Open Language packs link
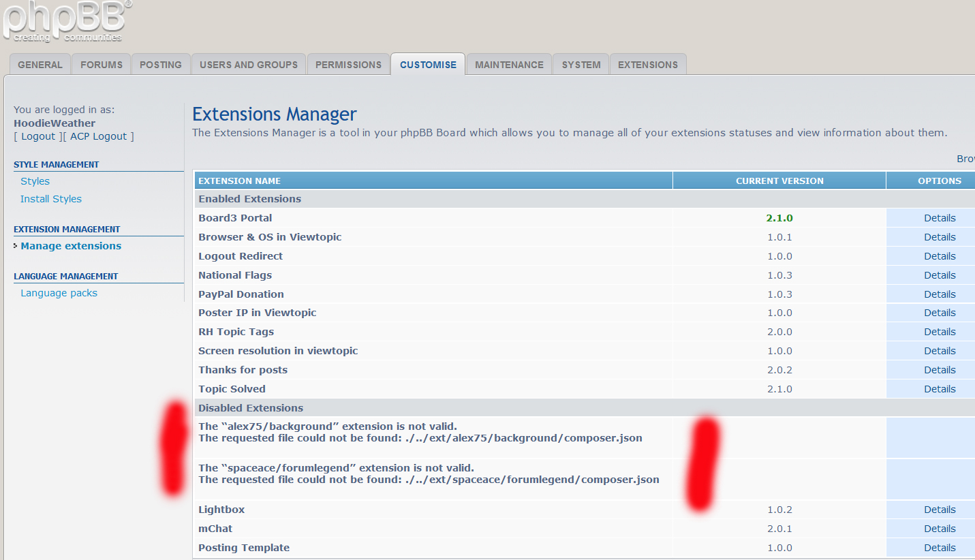This screenshot has height=560, width=975. [x=59, y=293]
